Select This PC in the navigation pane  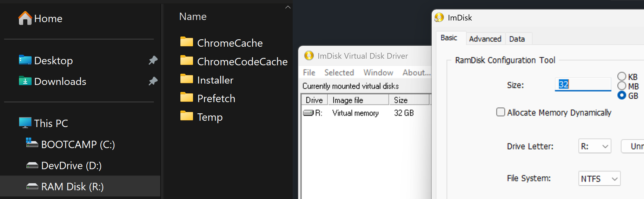(x=51, y=123)
